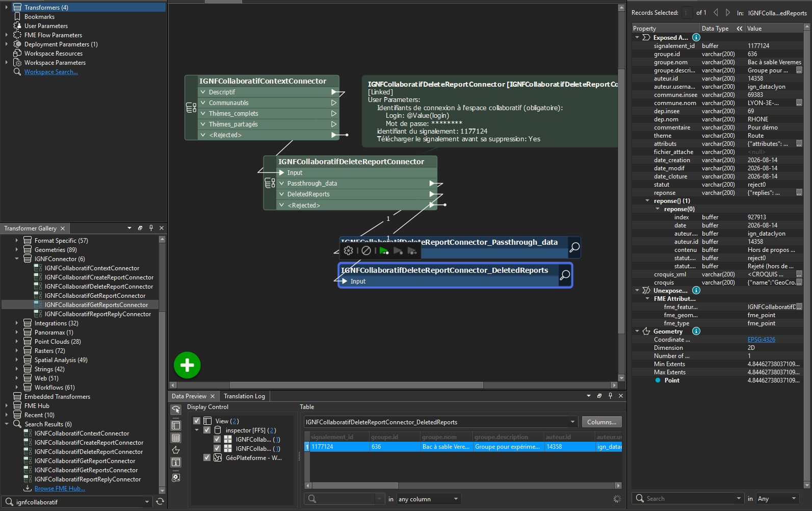Screen dimensions: 812x511
Task: Toggle Display Control panel icon
Action: click(x=176, y=425)
